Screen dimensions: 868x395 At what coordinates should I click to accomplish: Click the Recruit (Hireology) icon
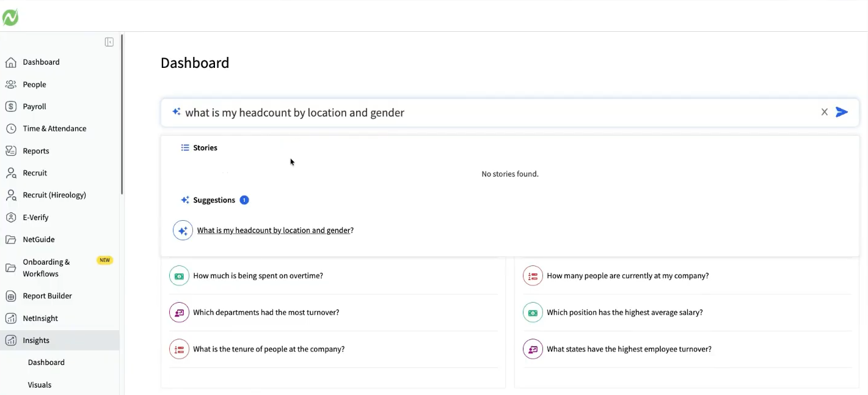[x=11, y=195]
